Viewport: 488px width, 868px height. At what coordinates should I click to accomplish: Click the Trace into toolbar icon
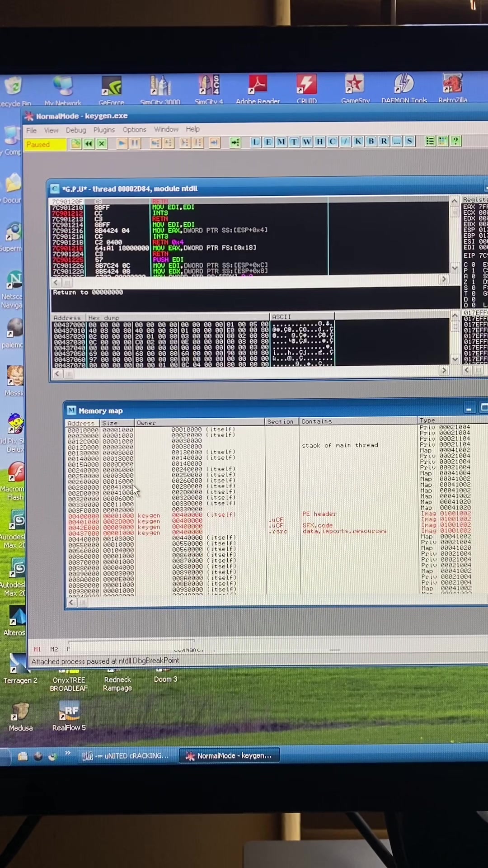click(x=185, y=142)
